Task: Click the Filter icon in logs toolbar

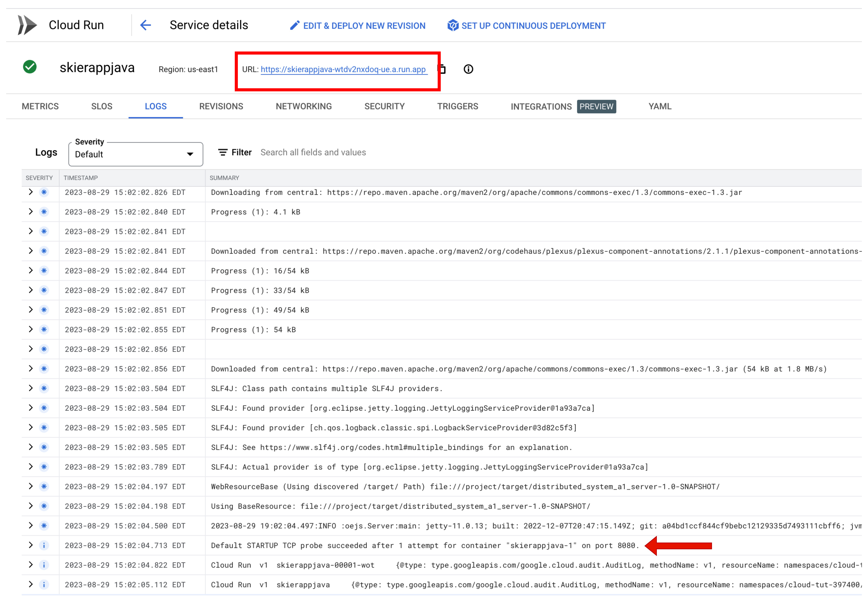Action: [x=223, y=152]
